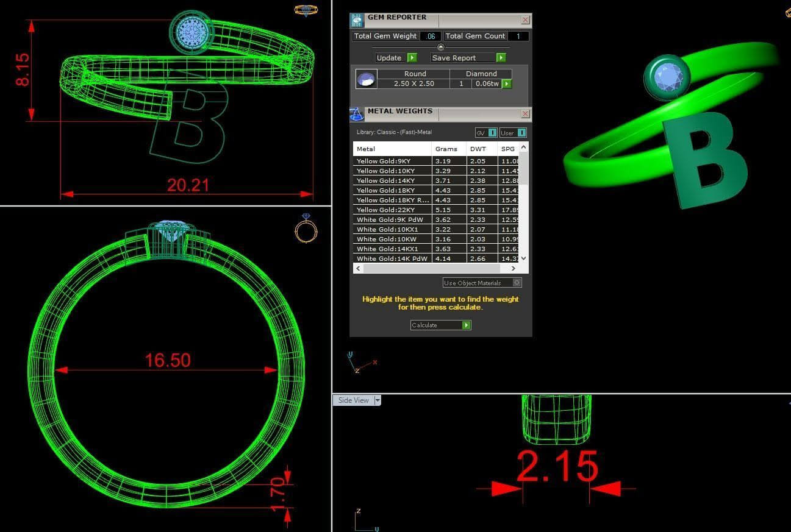
Task: Click the horizontal scrollbar under metal table
Action: [x=433, y=268]
